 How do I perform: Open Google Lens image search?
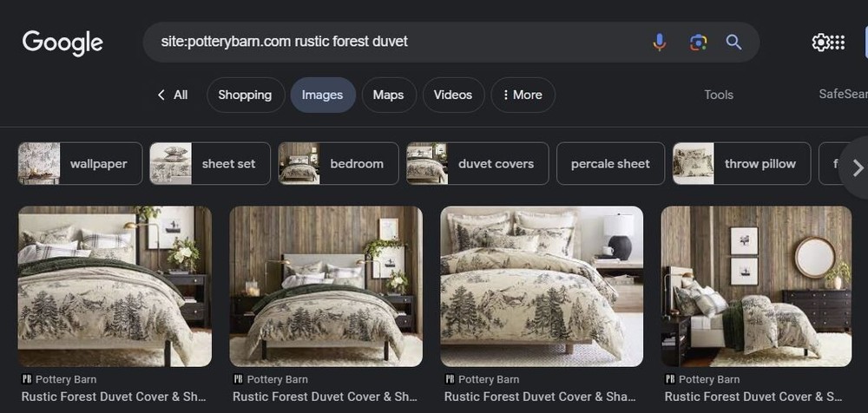[698, 42]
